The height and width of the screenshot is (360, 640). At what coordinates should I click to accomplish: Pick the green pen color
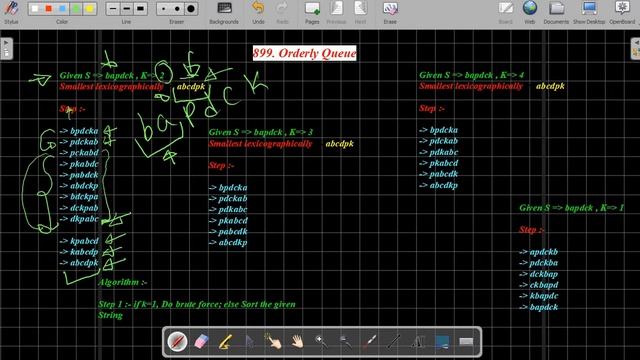pyautogui.click(x=76, y=9)
